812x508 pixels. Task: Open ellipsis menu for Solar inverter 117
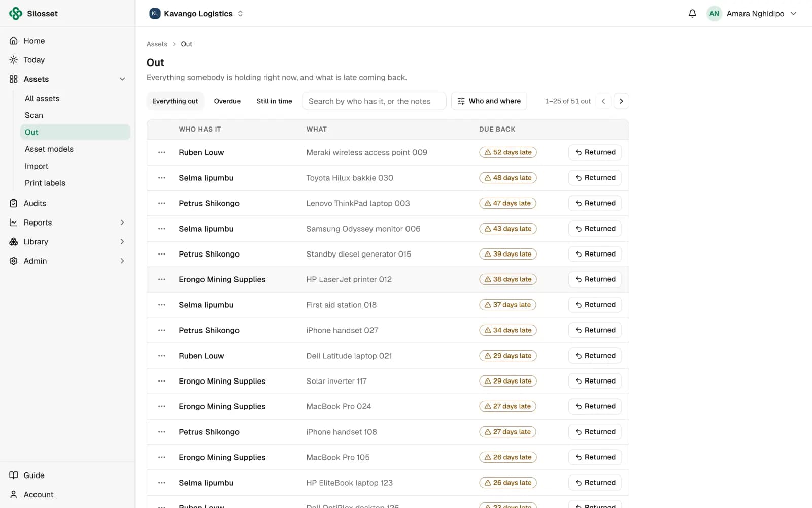pyautogui.click(x=162, y=381)
